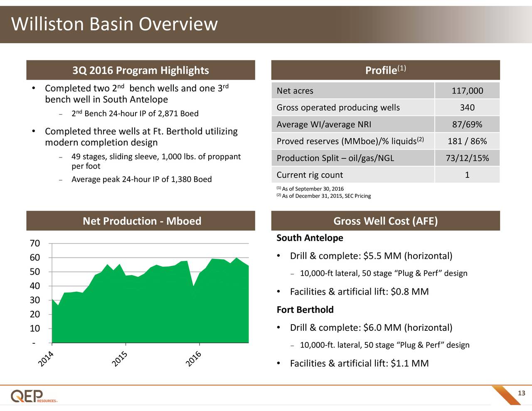Click the Gross Well Cost (AFE) header
This screenshot has height=411, width=532.
click(385, 221)
